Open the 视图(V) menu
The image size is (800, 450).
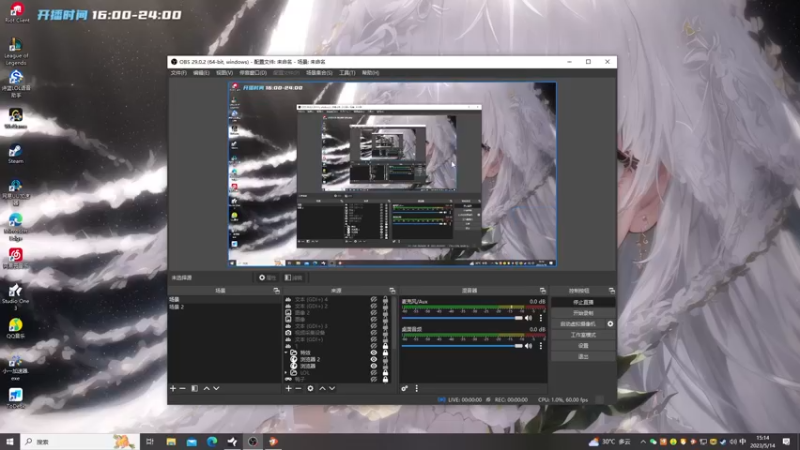(224, 73)
